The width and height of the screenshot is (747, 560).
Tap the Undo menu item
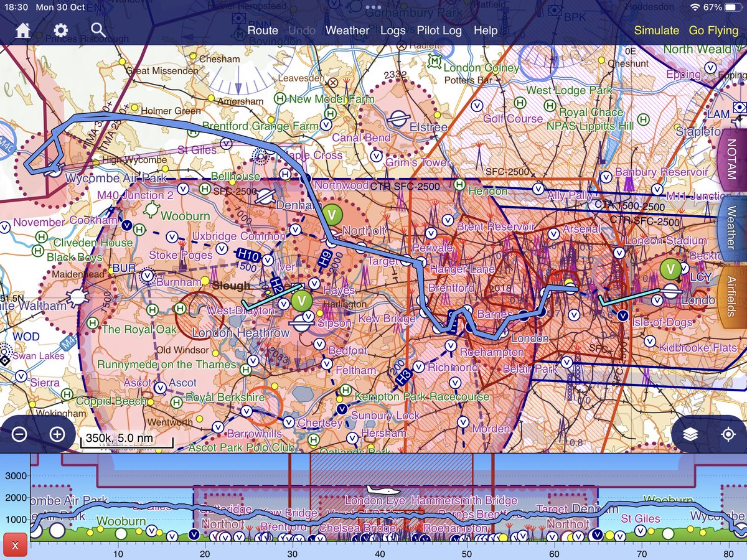[302, 30]
